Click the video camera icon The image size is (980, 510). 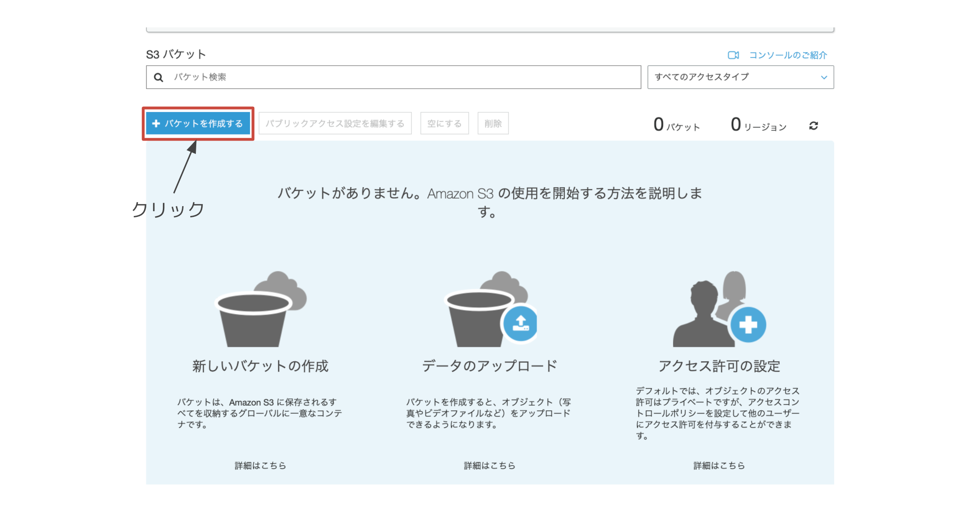click(733, 55)
